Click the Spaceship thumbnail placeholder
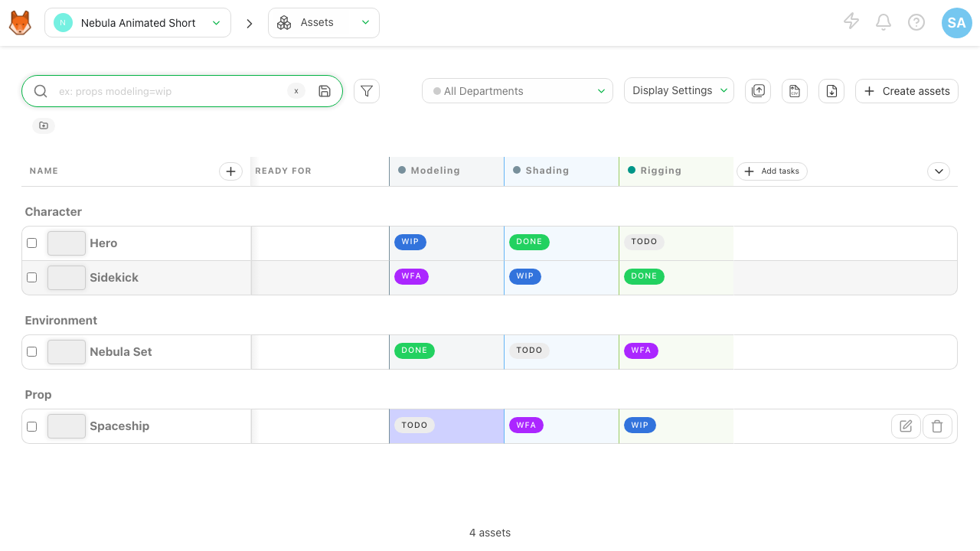The width and height of the screenshot is (980, 551). point(67,426)
